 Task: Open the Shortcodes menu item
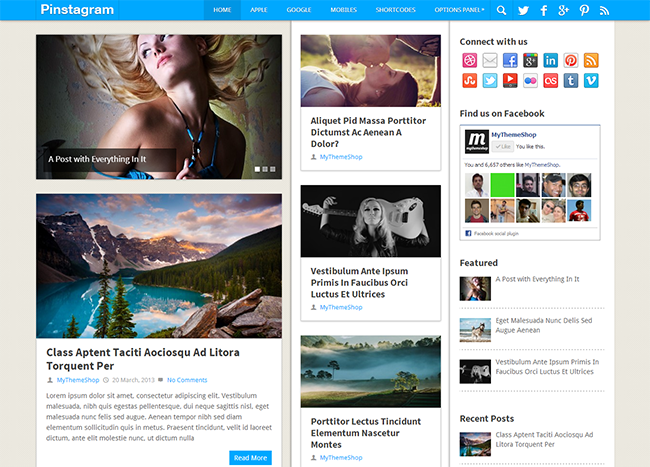pos(395,10)
